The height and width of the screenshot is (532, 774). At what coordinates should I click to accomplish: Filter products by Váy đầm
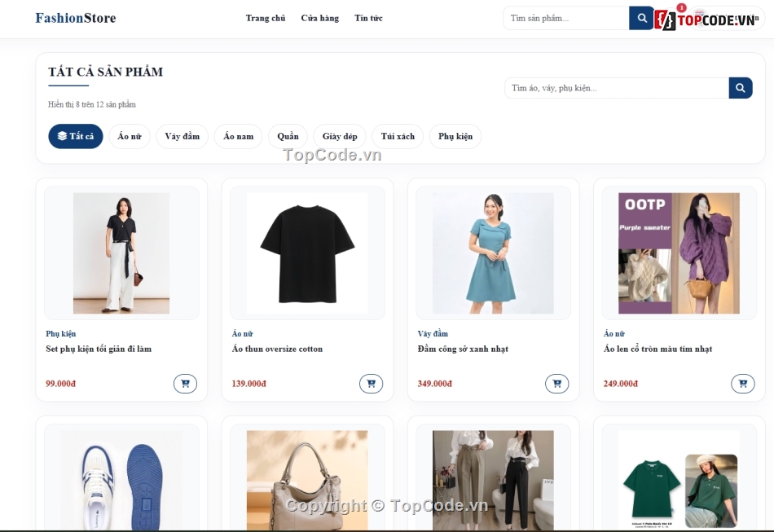183,136
